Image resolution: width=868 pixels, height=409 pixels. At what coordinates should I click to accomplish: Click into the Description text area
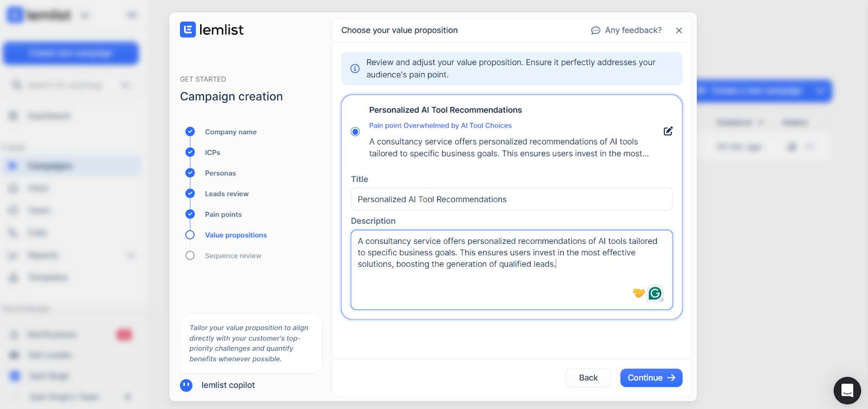point(512,270)
